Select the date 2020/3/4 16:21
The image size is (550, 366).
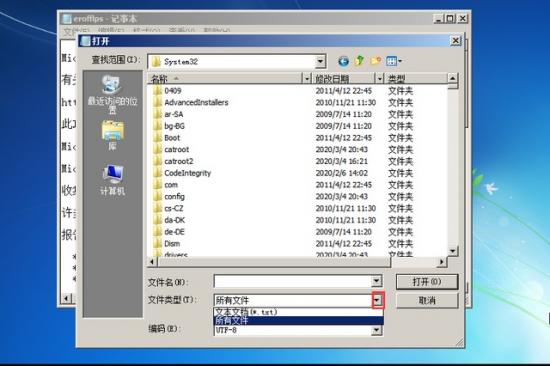coord(342,161)
